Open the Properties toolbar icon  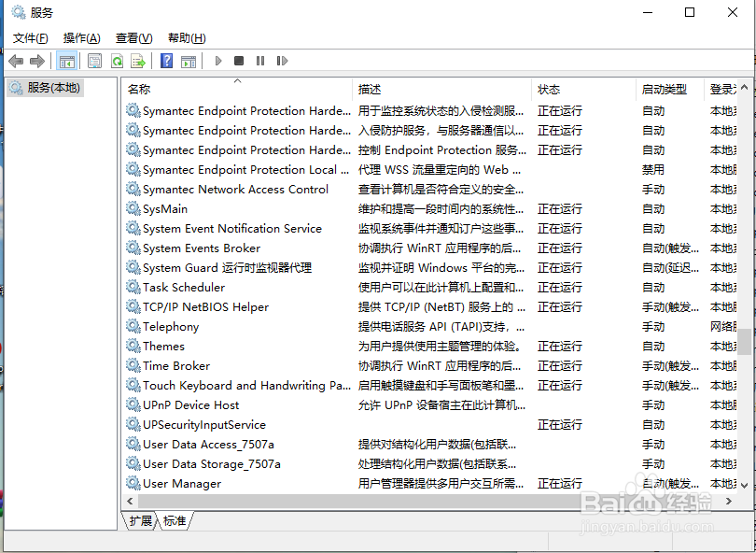[x=94, y=61]
